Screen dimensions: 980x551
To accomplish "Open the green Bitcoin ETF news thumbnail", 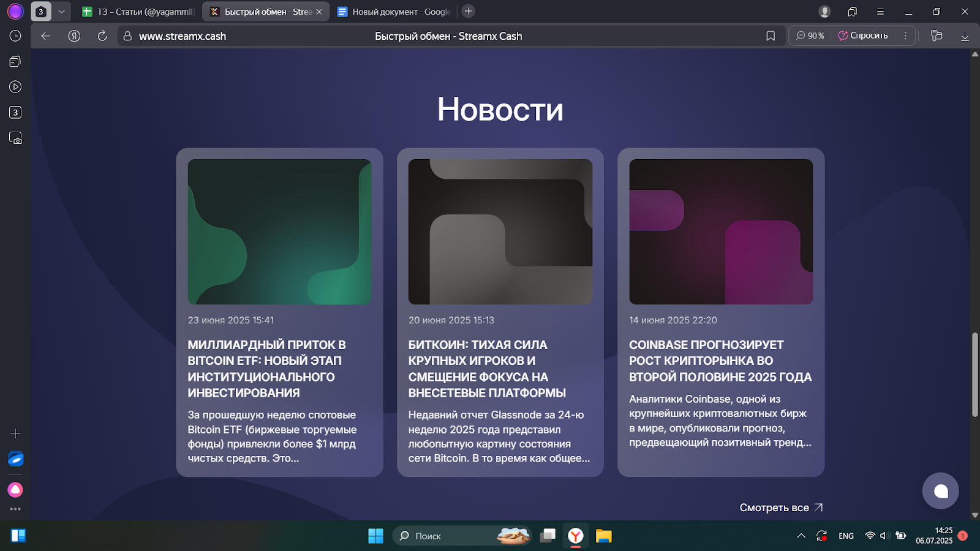I will click(x=279, y=232).
